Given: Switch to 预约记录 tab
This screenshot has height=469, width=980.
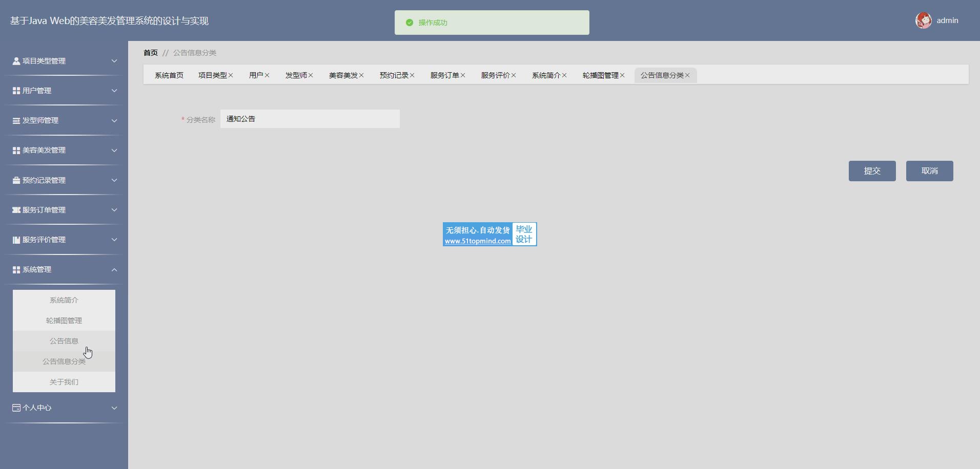Looking at the screenshot, I should (x=394, y=75).
